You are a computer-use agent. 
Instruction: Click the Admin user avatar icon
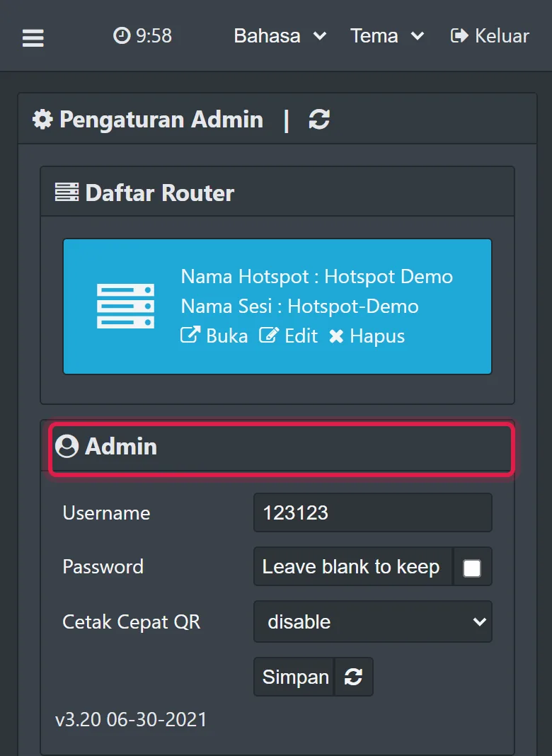click(x=67, y=446)
